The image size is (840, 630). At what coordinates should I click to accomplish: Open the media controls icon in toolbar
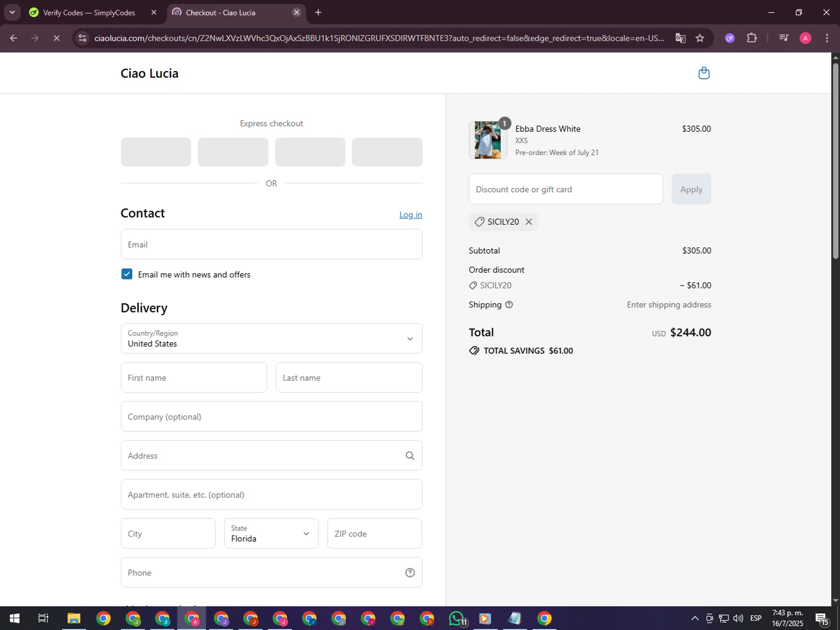pyautogui.click(x=783, y=38)
